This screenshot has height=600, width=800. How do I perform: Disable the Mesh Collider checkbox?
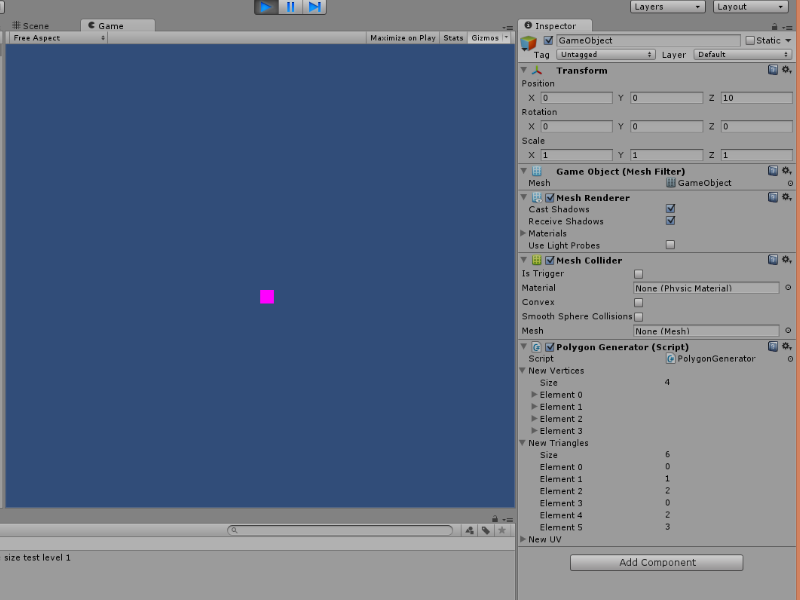(x=549, y=260)
